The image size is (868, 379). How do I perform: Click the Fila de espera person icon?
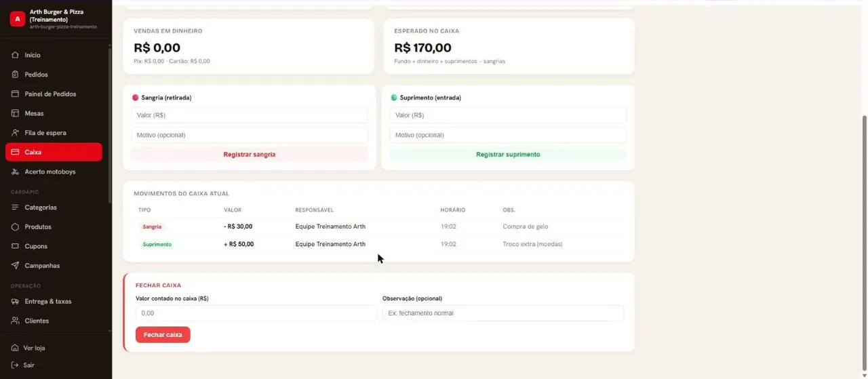point(15,133)
